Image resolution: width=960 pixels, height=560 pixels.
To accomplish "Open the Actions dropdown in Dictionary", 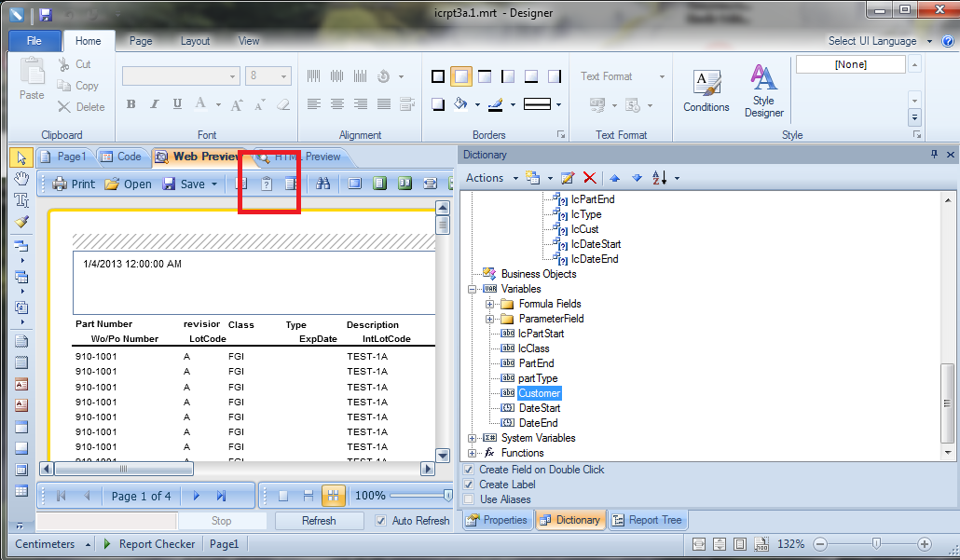I will point(492,178).
